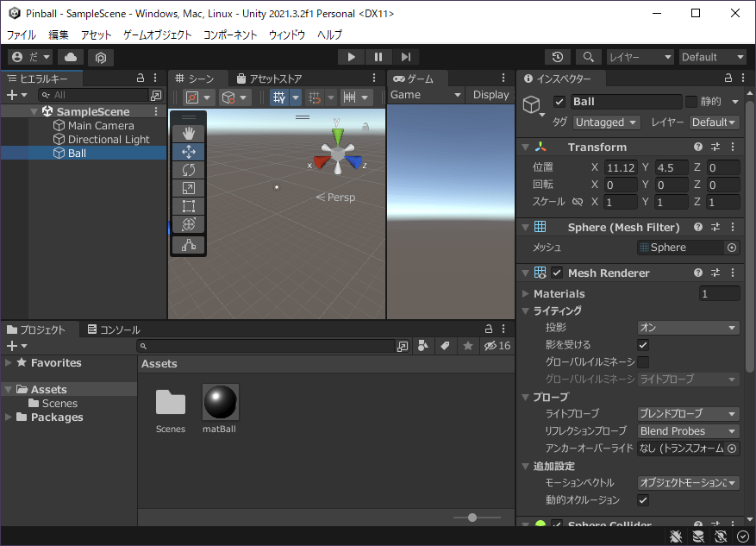756x546 pixels.
Task: Toggle the Ball object active checkbox
Action: [559, 102]
